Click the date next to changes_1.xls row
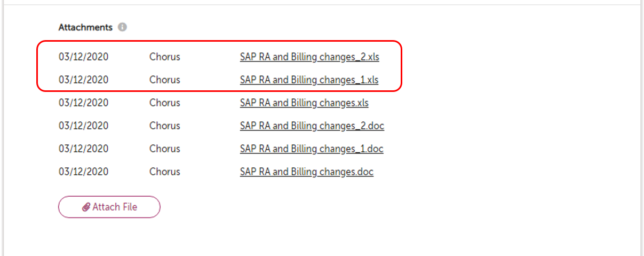This screenshot has height=256, width=644. click(83, 80)
